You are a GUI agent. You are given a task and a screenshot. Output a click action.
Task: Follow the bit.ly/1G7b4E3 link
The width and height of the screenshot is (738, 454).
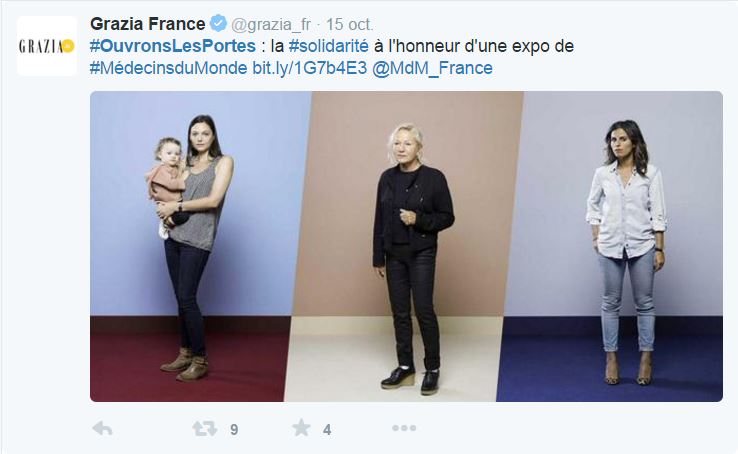click(310, 68)
